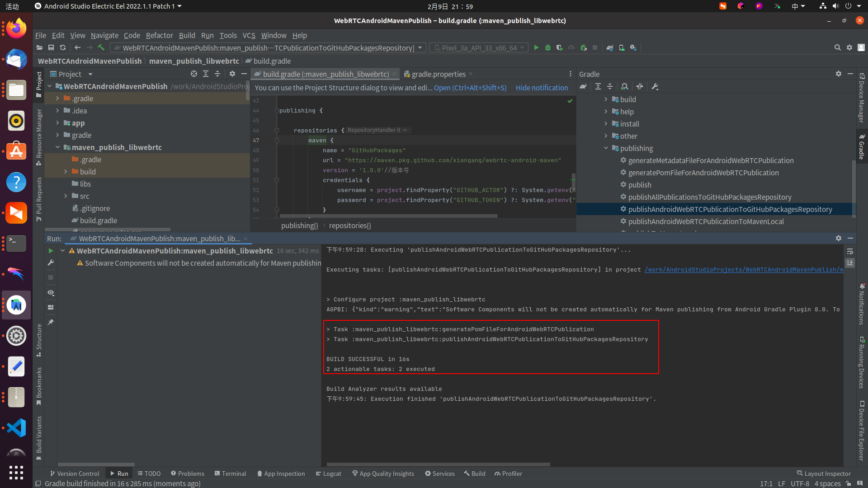
Task: Open run configuration dropdown in toolbar
Action: pos(268,47)
